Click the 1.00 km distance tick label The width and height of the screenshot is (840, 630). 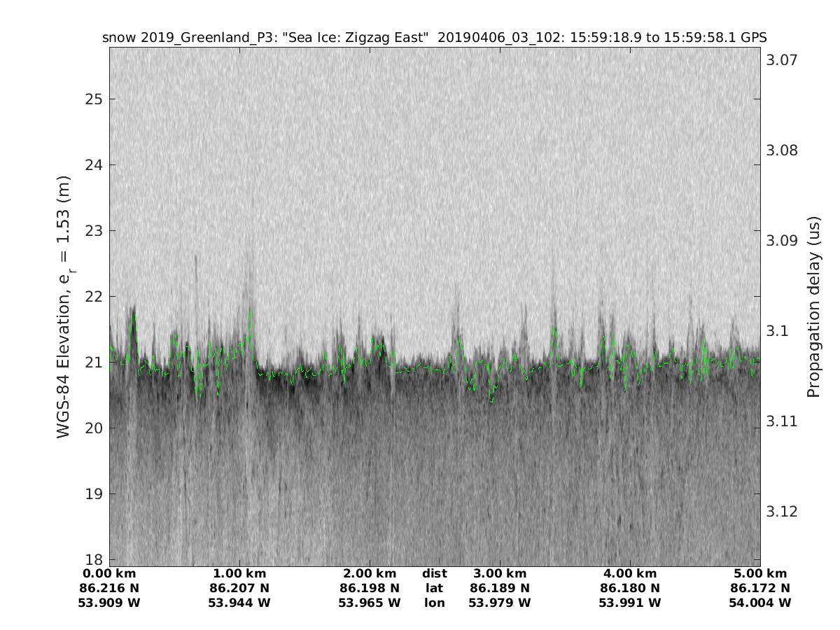point(239,574)
